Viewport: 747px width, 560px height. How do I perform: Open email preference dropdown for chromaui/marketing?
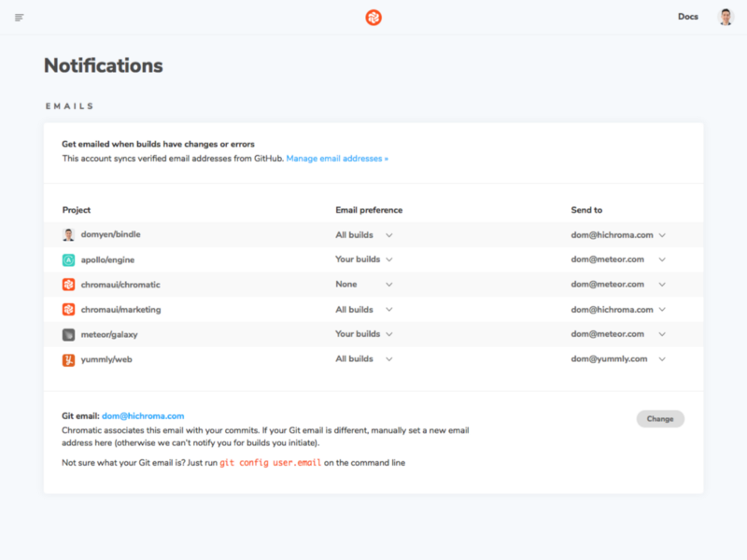(x=364, y=310)
